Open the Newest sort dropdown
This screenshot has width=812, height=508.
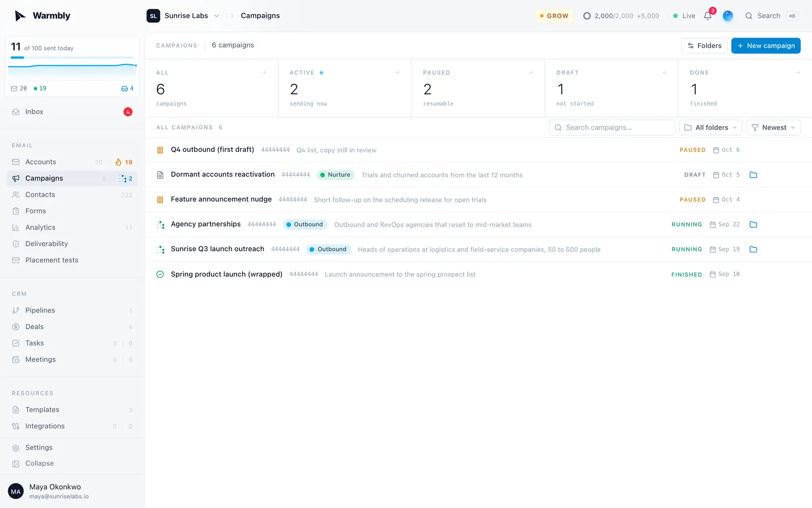773,128
